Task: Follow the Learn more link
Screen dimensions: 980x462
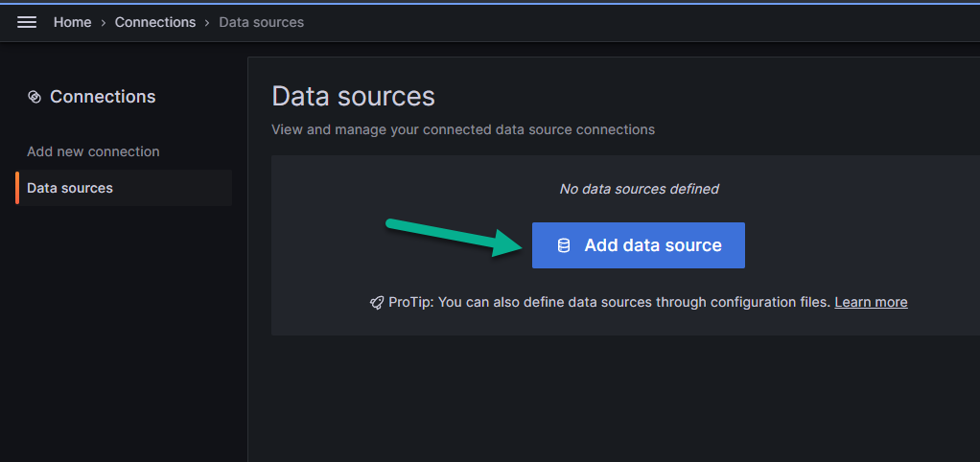Action: tap(871, 302)
